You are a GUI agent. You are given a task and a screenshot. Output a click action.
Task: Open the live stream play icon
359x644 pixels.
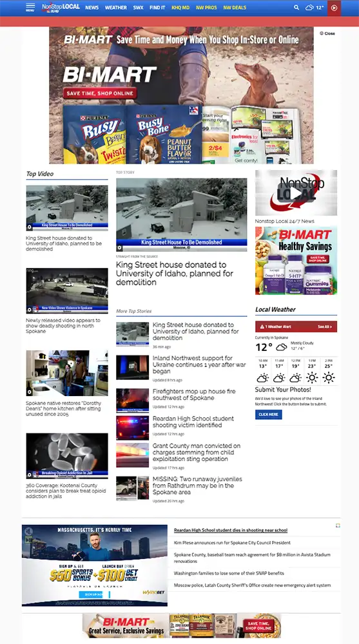334,8
